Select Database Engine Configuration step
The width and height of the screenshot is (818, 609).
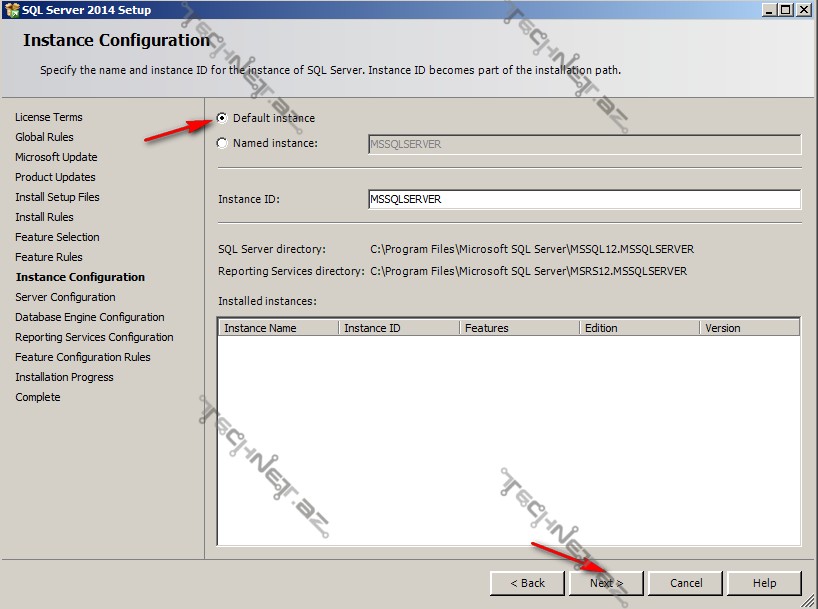pos(89,317)
